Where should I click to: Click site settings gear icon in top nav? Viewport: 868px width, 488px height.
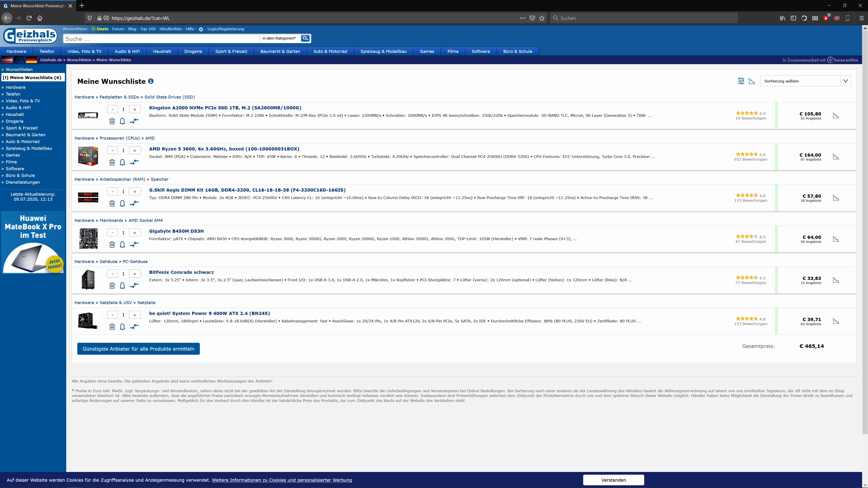point(201,29)
